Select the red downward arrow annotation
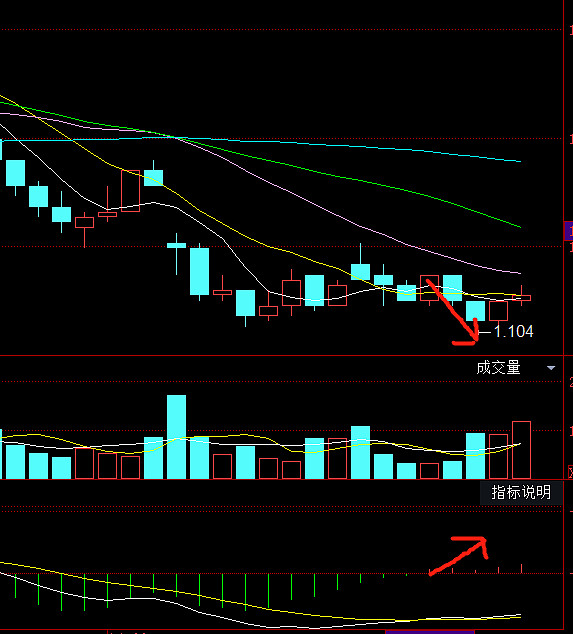 pyautogui.click(x=454, y=313)
